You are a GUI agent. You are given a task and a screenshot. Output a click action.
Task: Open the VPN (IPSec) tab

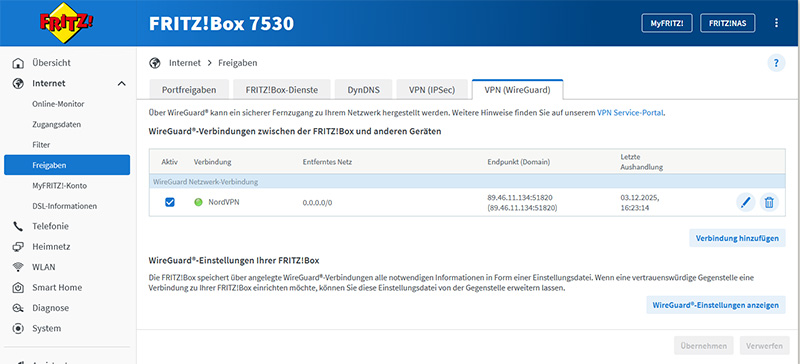click(432, 90)
